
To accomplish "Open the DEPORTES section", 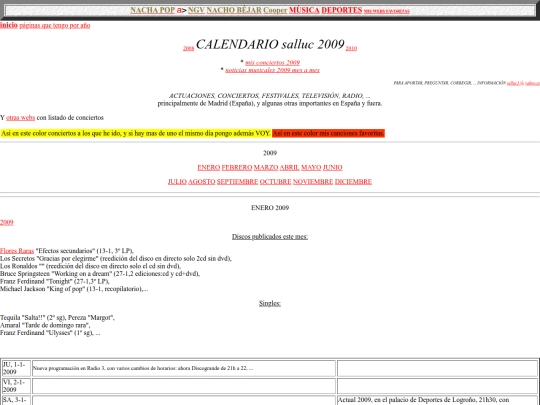I will [x=342, y=10].
